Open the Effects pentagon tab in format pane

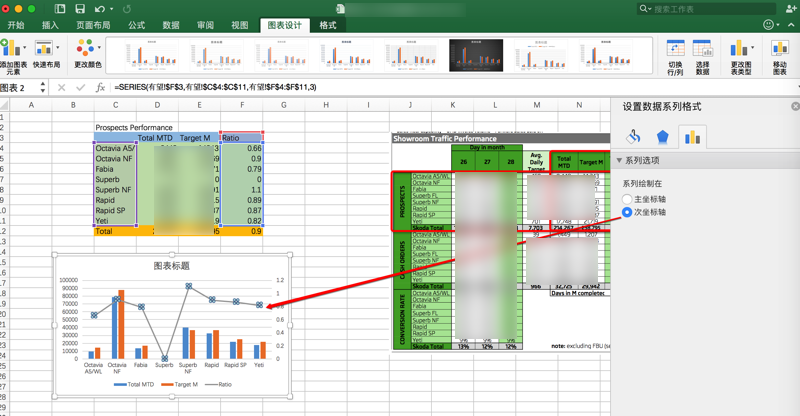click(662, 136)
